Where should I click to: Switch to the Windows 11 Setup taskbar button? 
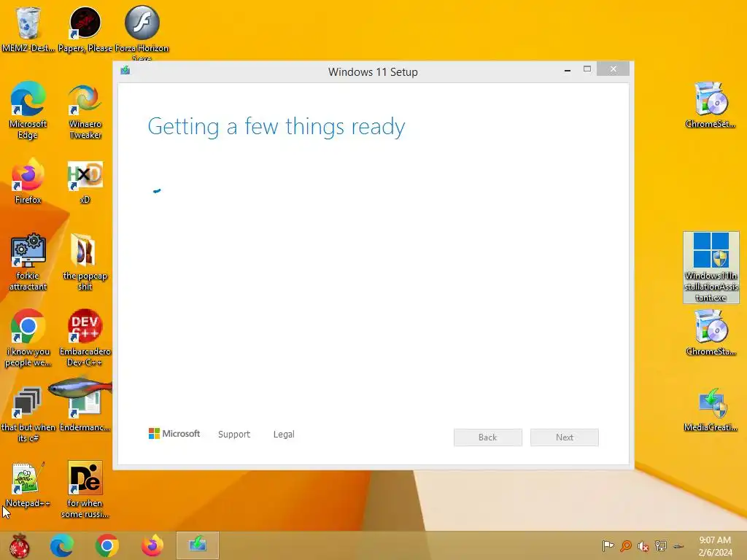pos(198,545)
